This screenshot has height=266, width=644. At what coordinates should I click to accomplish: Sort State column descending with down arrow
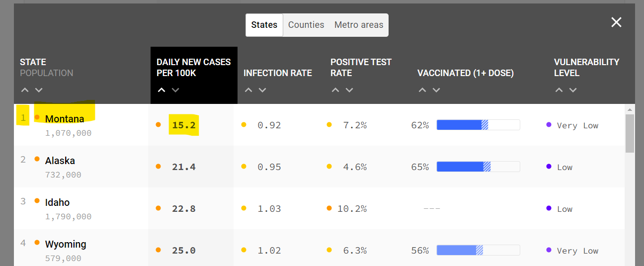(x=39, y=90)
